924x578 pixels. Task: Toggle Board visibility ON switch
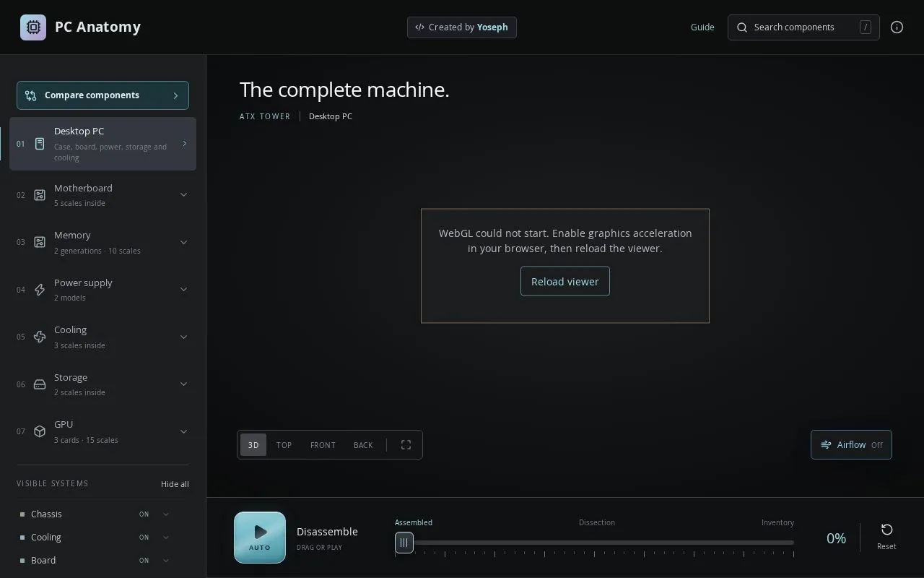point(144,561)
